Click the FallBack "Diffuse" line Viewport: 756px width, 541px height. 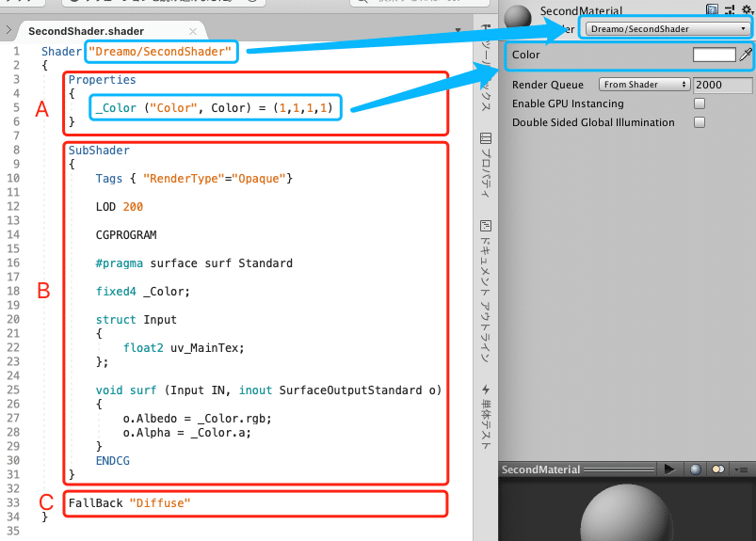coord(129,503)
